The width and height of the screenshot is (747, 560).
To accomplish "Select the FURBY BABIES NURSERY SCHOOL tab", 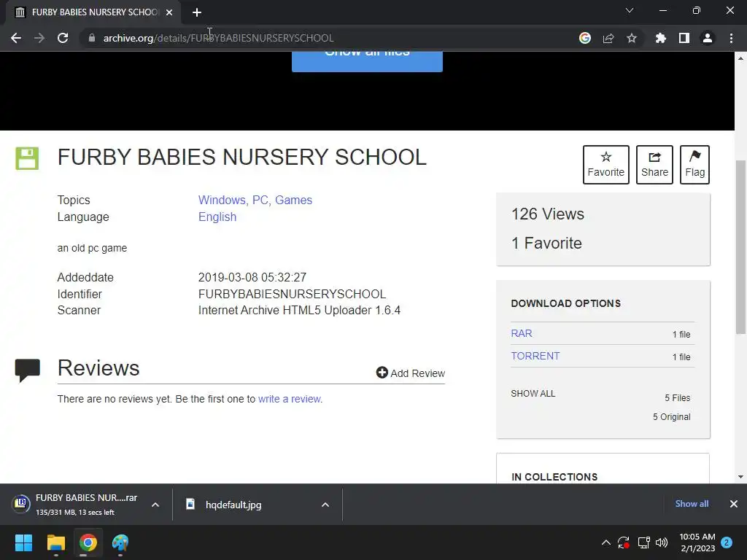I will pos(93,12).
